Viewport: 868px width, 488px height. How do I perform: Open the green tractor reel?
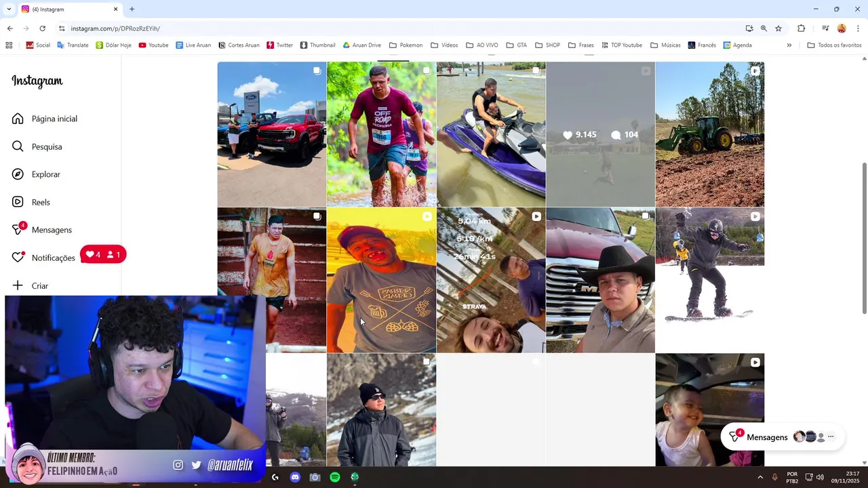(x=710, y=134)
